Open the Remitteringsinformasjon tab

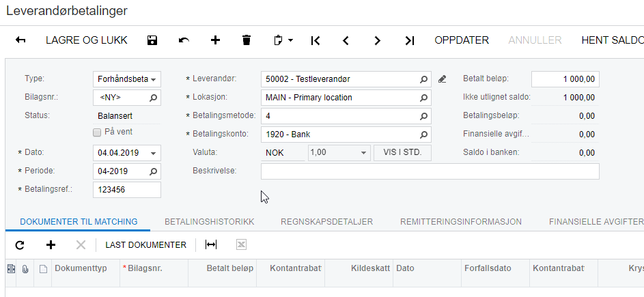point(461,222)
